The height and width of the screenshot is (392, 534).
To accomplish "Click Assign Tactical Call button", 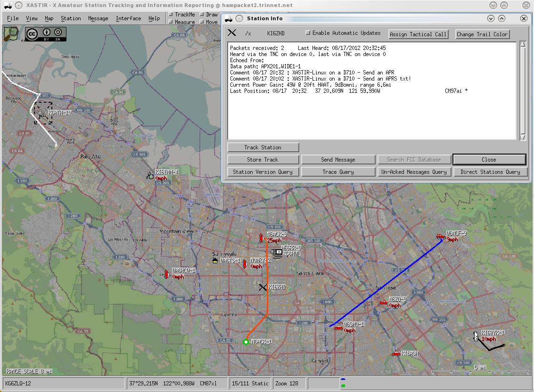I will 418,34.
